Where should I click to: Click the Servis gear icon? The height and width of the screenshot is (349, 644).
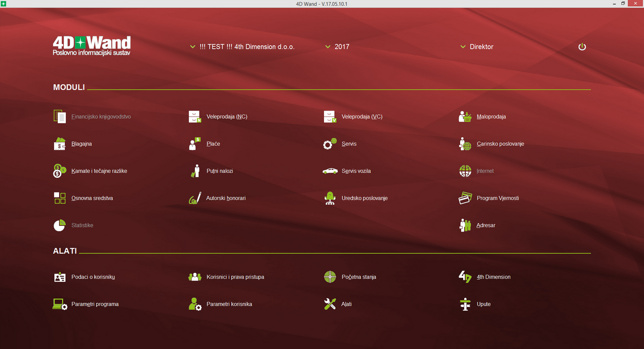tap(330, 144)
